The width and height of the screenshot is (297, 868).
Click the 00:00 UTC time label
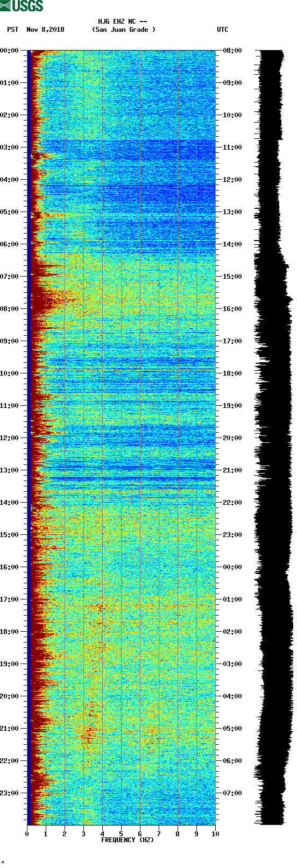coord(232,567)
